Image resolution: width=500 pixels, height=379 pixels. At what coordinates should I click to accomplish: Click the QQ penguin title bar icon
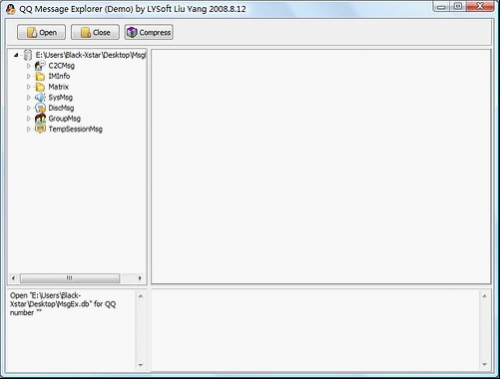tap(11, 9)
